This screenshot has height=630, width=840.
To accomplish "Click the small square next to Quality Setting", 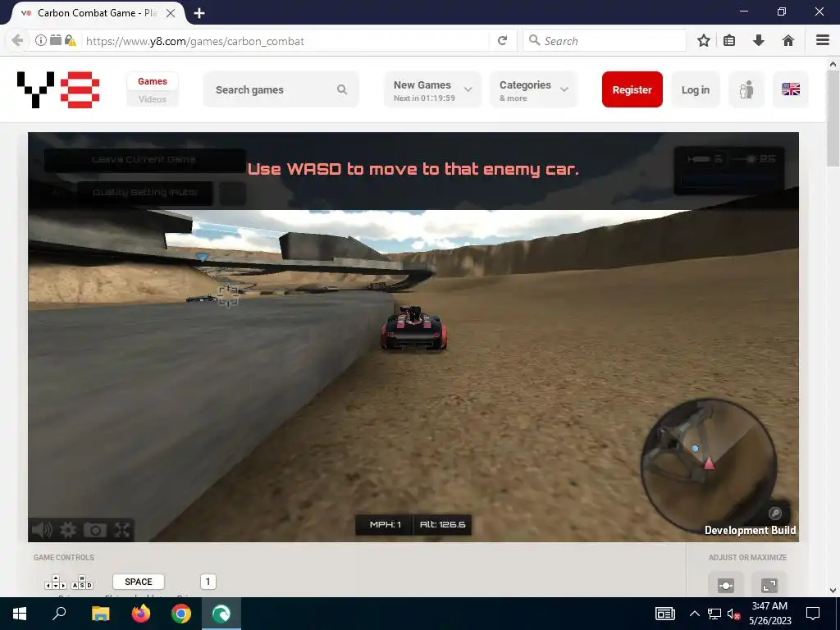I will coord(232,194).
